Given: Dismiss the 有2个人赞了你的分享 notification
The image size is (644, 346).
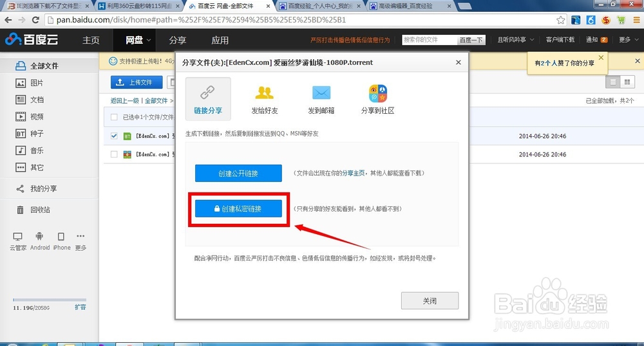Looking at the screenshot, I should 601,58.
